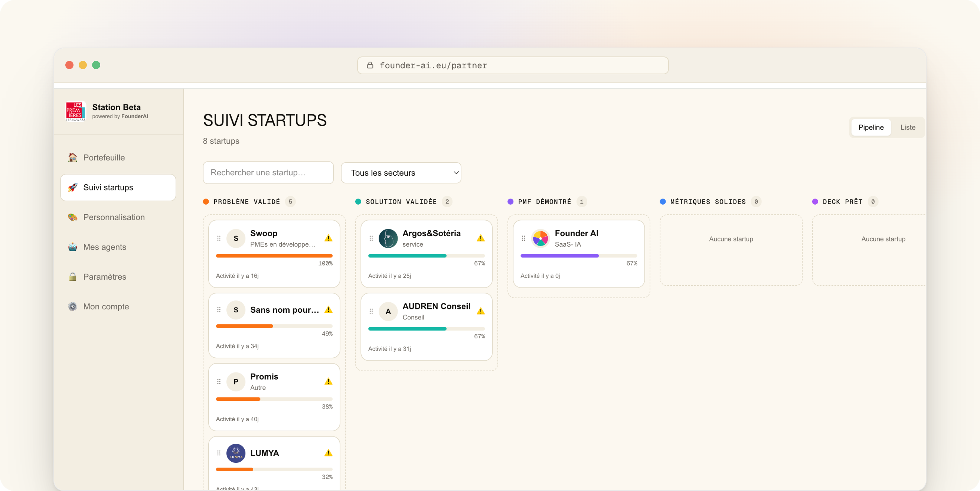Click the Swoop 100% progress bar
Screen dimensions: 980x491
[274, 256]
